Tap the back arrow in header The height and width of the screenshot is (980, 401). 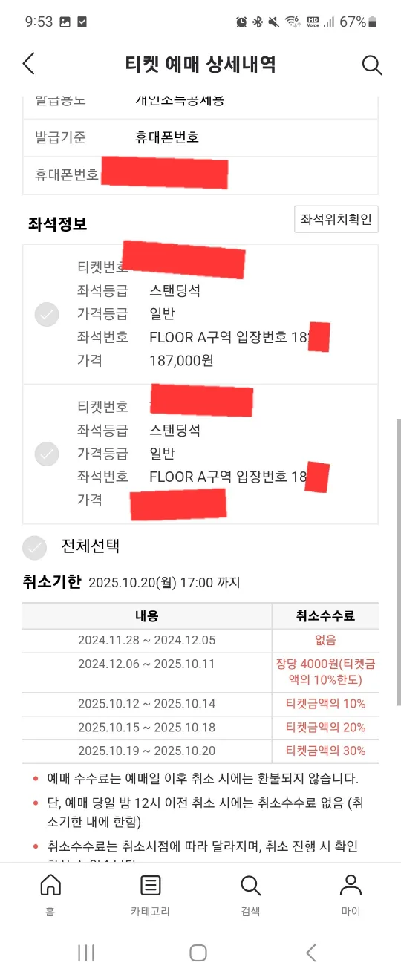tap(29, 64)
